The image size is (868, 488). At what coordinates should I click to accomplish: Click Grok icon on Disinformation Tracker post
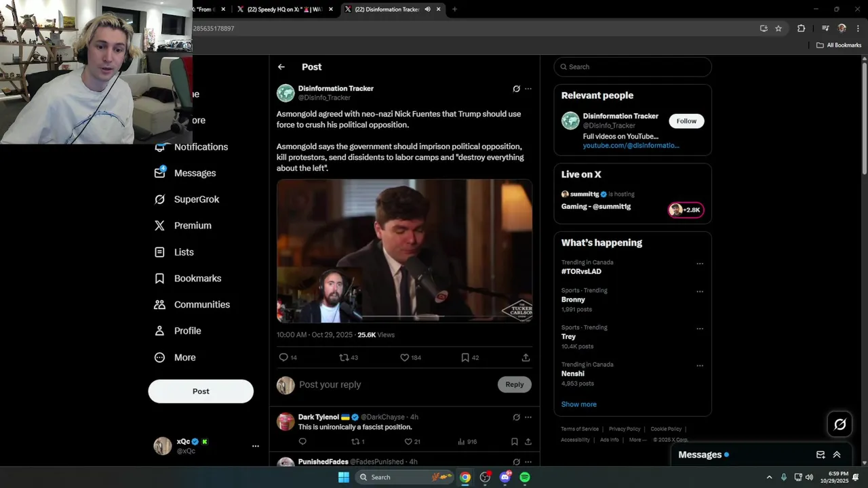(x=516, y=89)
